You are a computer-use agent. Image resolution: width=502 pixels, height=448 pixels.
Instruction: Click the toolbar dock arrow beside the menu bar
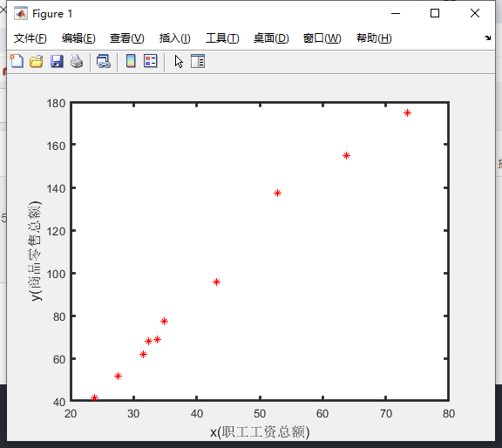pyautogui.click(x=487, y=37)
